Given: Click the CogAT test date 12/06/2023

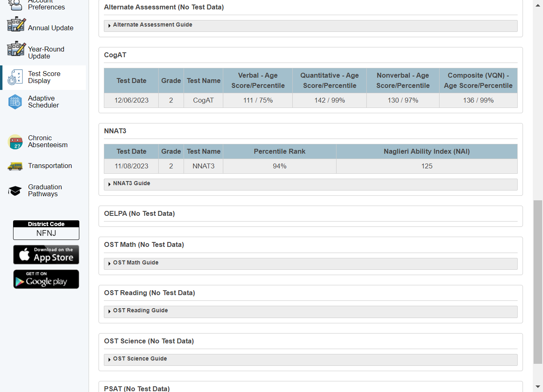Looking at the screenshot, I should (x=131, y=100).
